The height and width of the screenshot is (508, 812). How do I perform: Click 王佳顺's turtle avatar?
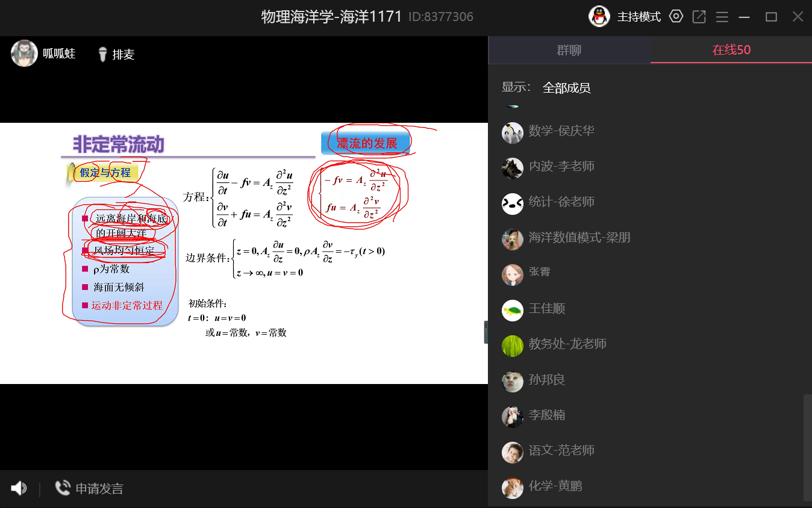coord(513,311)
